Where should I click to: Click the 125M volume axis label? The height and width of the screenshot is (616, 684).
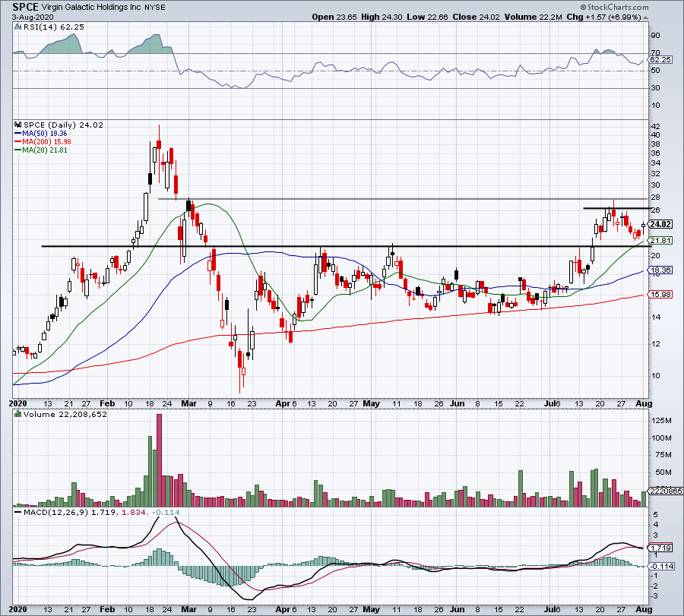[x=661, y=421]
